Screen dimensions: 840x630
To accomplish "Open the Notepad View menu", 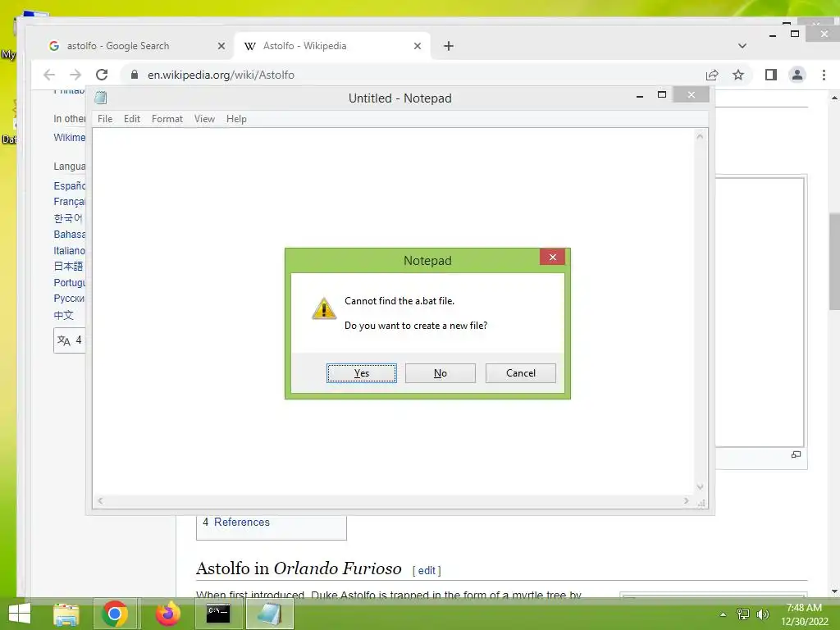I will coord(204,119).
